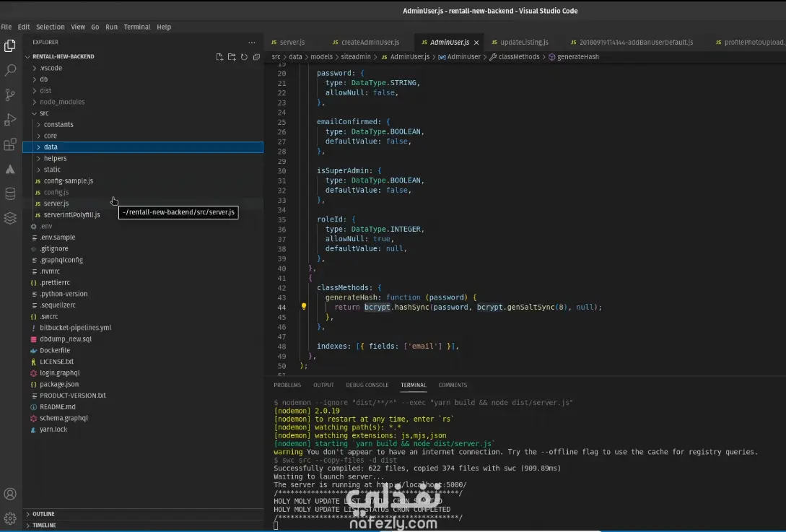This screenshot has height=532, width=786.
Task: Switch to the createAdminUser.js tab
Action: (x=370, y=43)
